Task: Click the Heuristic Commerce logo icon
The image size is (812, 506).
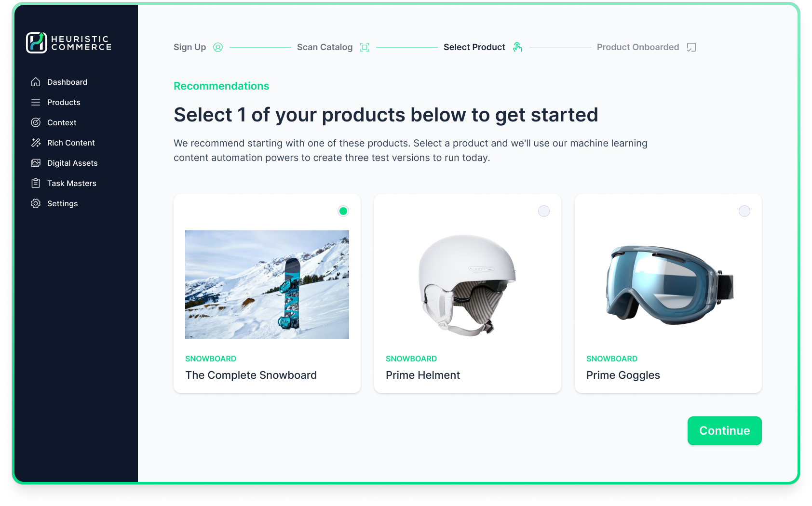Action: pyautogui.click(x=36, y=42)
